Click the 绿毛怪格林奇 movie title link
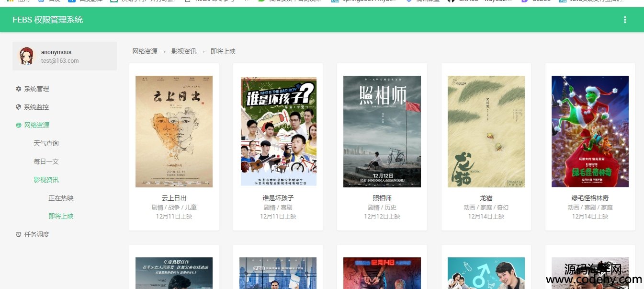This screenshot has height=289, width=644. point(590,198)
